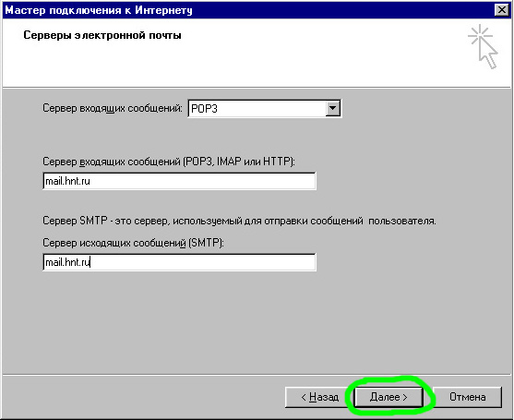Click the wizard cursor icon in header
Image resolution: width=514 pixels, height=420 pixels.
coord(483,46)
